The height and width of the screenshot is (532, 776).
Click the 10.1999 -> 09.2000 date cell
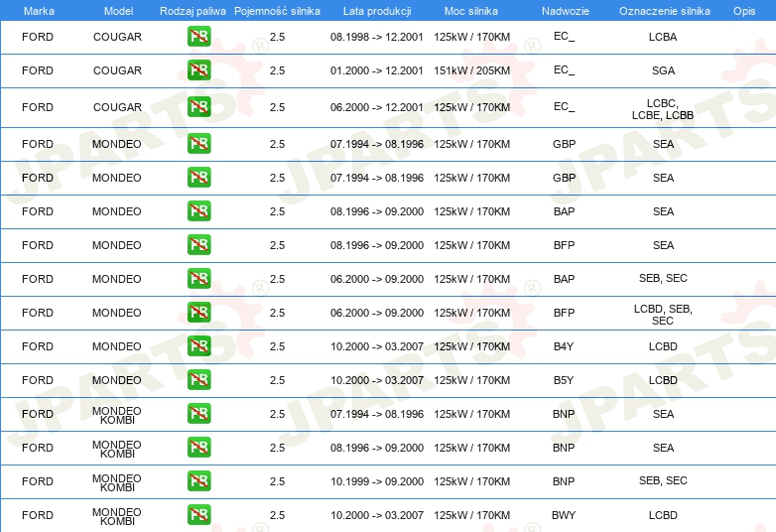click(x=377, y=481)
